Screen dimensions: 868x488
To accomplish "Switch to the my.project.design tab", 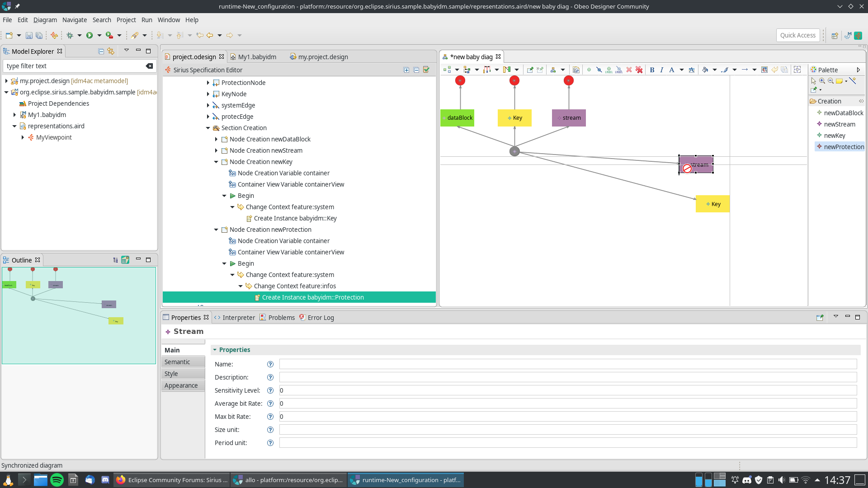I will [323, 57].
